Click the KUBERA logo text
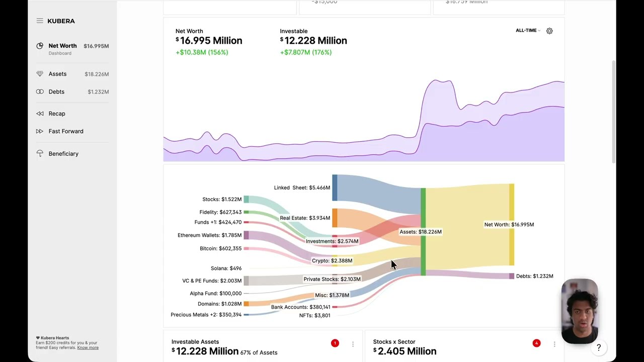The width and height of the screenshot is (644, 362). click(x=61, y=21)
